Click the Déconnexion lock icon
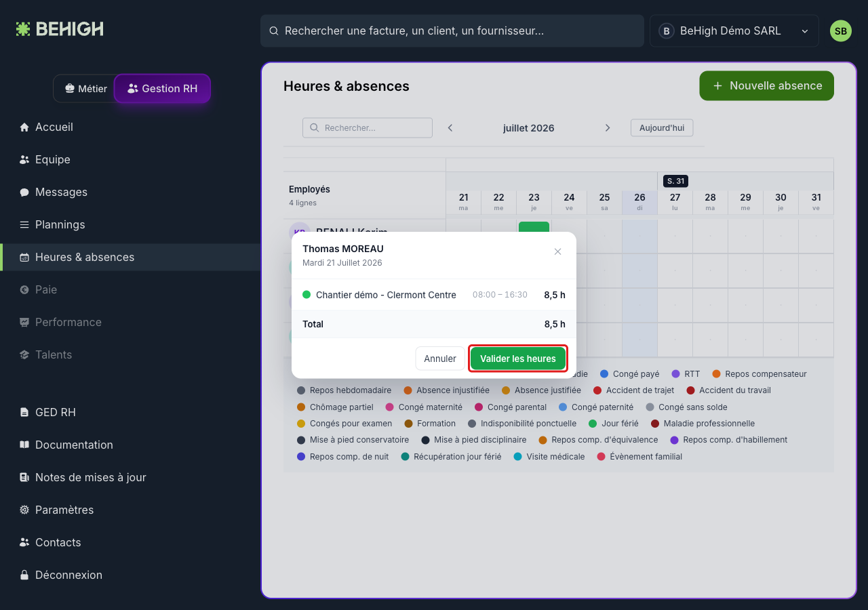 coord(24,575)
